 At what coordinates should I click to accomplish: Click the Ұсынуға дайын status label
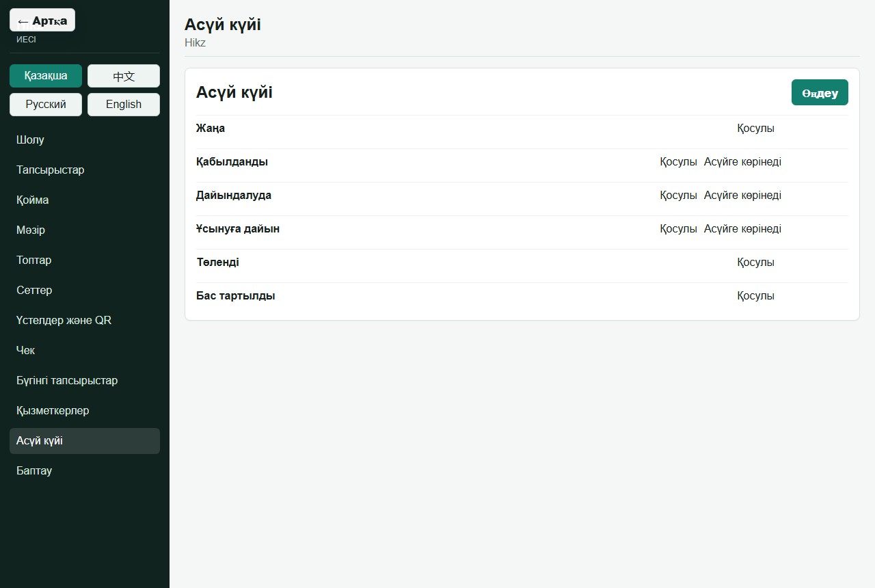238,229
